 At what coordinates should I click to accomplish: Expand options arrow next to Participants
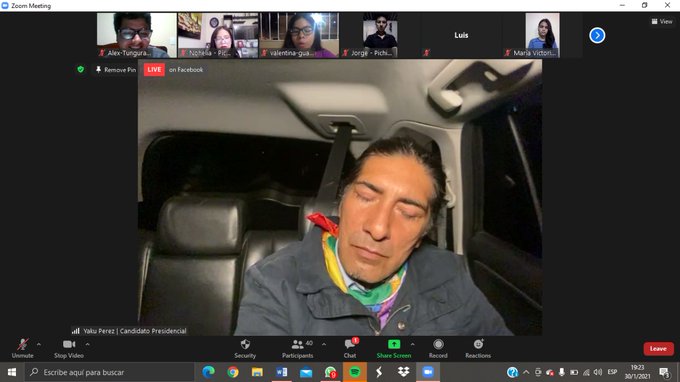pos(324,344)
